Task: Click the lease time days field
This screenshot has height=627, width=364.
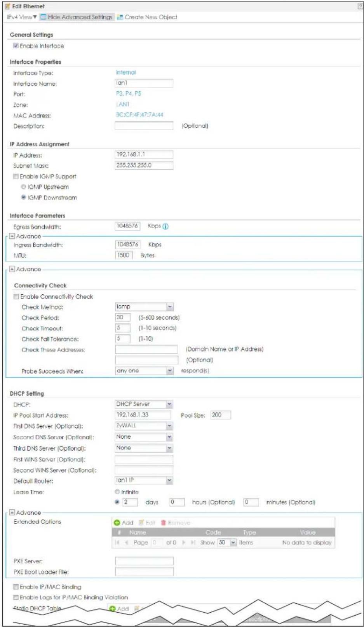Action: click(x=130, y=502)
